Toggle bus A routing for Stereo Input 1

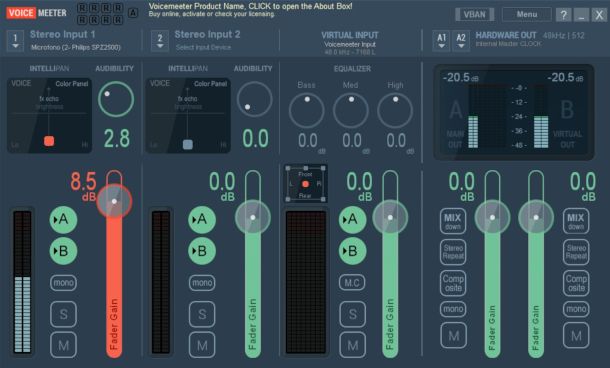point(63,220)
